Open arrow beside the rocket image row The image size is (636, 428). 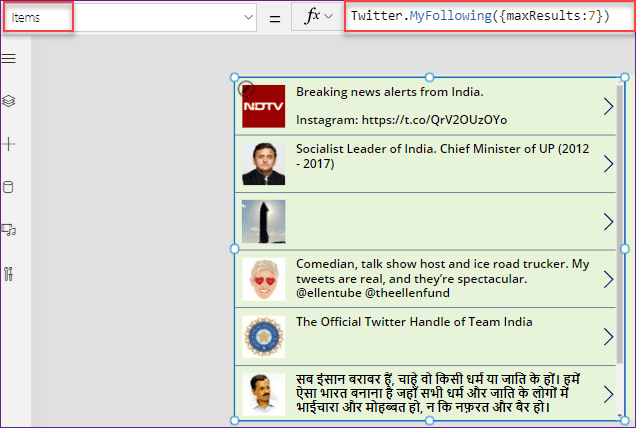[608, 222]
